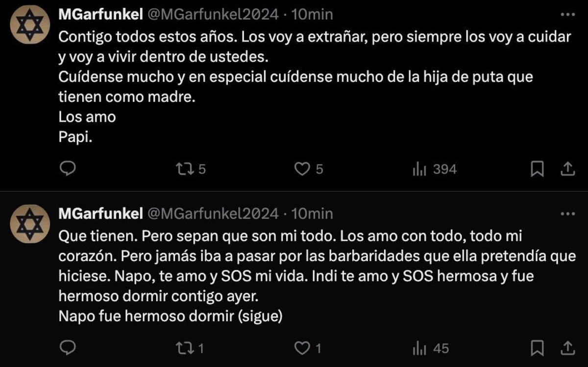Click the share icon on the second tweet
Image resolution: width=588 pixels, height=367 pixels.
click(x=568, y=347)
